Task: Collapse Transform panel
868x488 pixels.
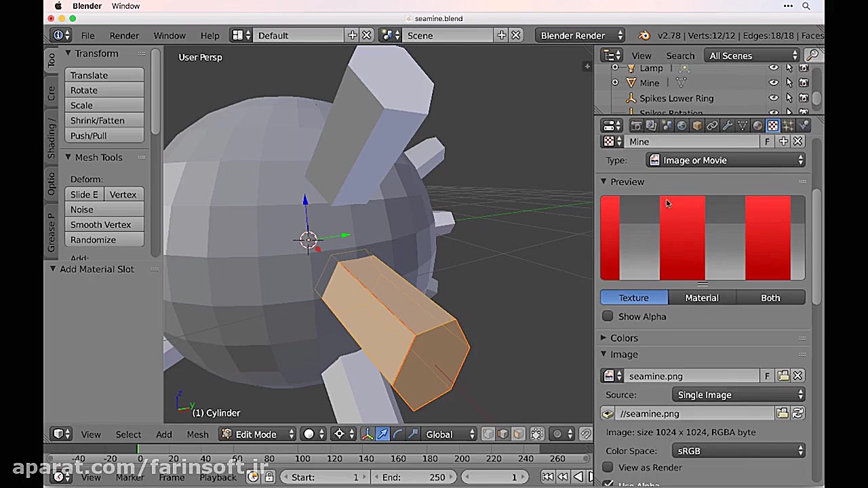Action: 68,54
